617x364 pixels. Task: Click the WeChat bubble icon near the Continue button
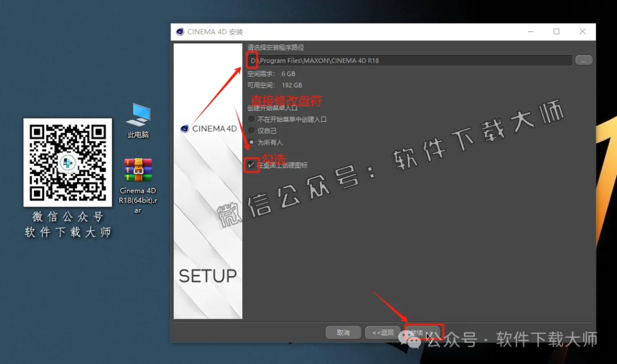pos(409,337)
